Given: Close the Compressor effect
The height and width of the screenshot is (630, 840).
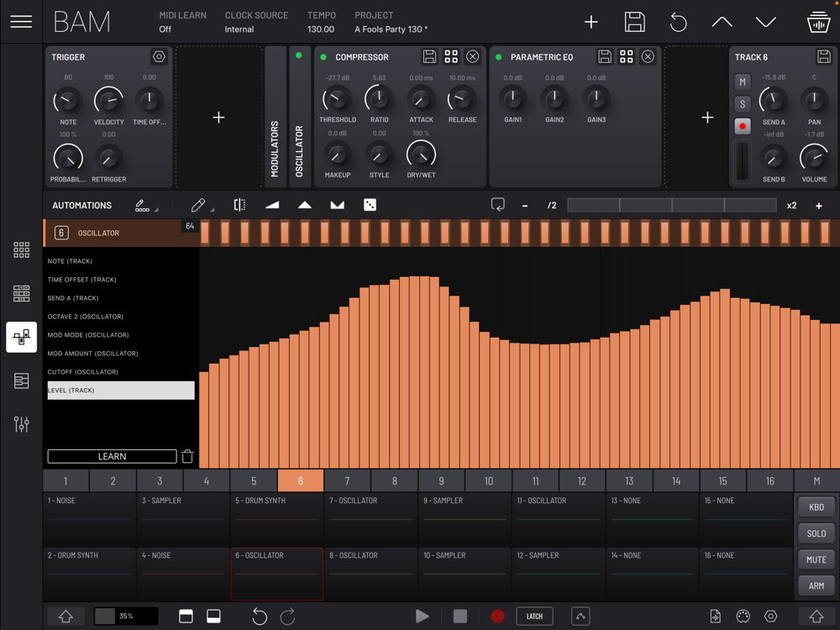Looking at the screenshot, I should click(x=473, y=57).
